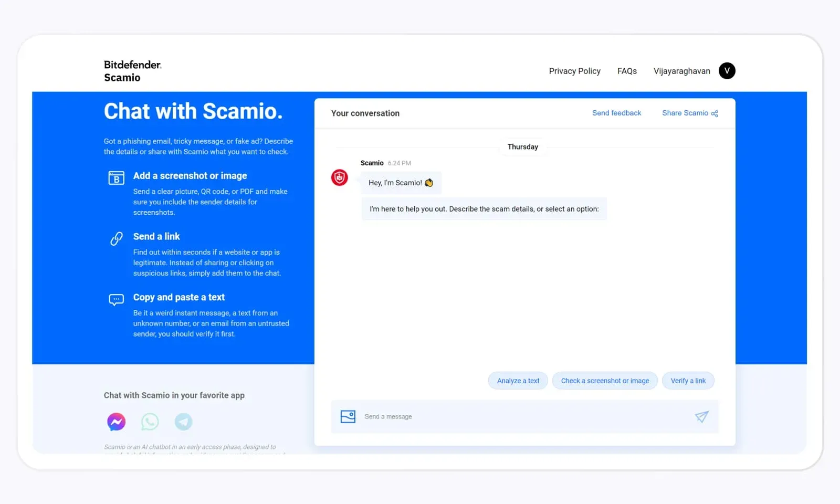Click the share icon beside Share Scamio

click(715, 113)
